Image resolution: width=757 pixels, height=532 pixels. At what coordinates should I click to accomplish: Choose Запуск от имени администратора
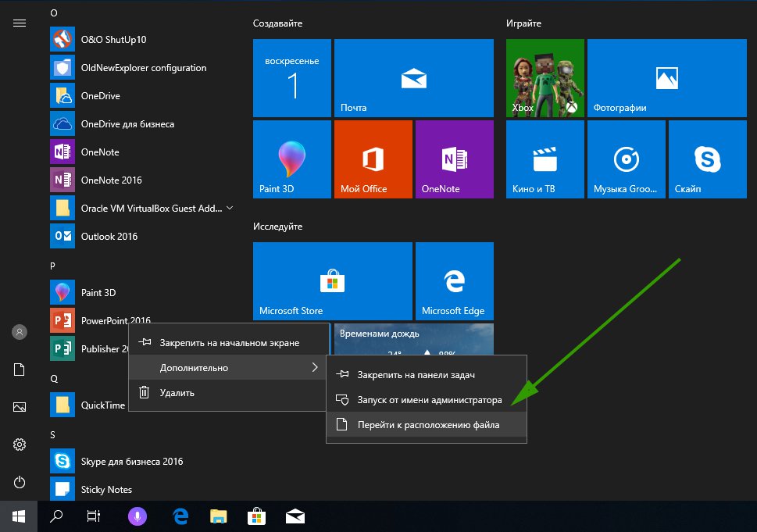tap(427, 400)
